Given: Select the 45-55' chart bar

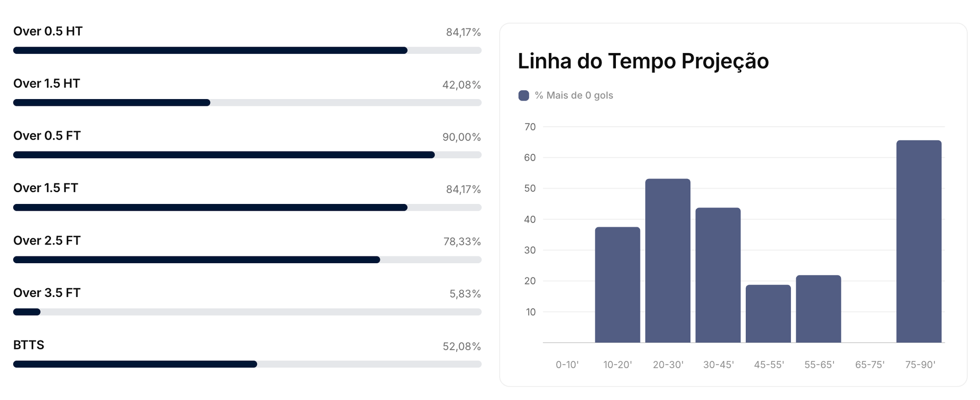Looking at the screenshot, I should (x=768, y=314).
